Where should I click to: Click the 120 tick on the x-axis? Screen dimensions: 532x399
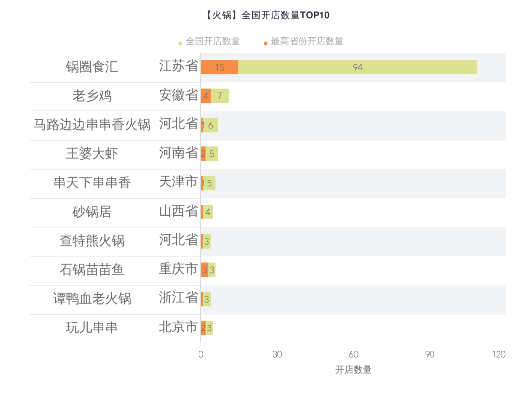[x=499, y=354]
